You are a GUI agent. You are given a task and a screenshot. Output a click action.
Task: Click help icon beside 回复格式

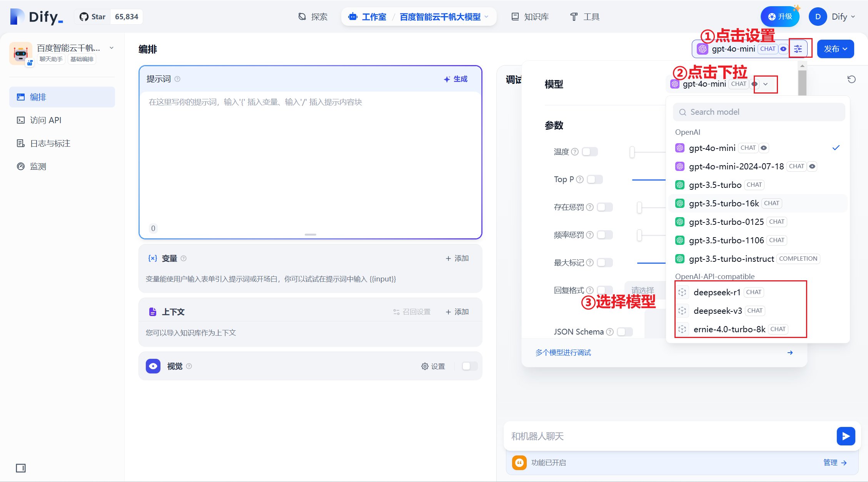(x=590, y=290)
